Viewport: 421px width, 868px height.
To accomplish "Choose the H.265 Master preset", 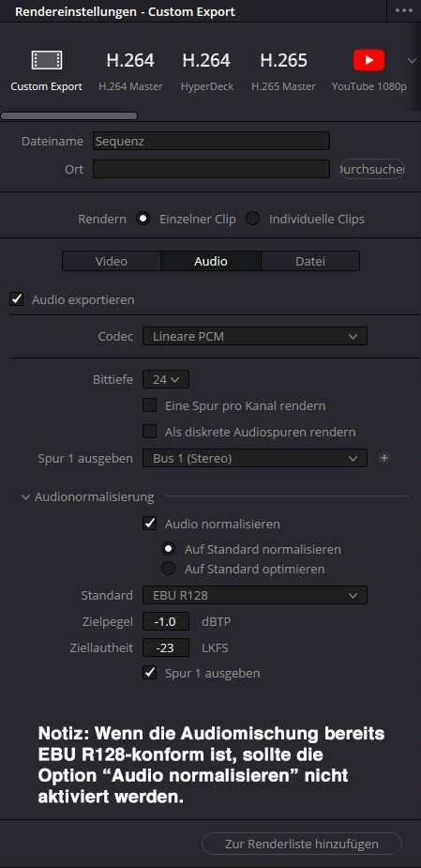I will [x=283, y=71].
